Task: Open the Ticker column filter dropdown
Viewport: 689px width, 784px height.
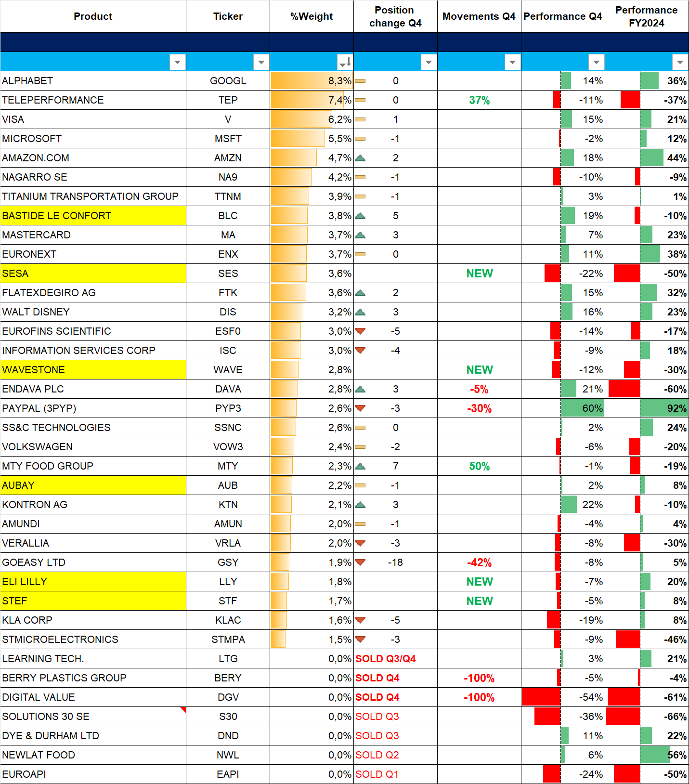Action: [x=261, y=62]
